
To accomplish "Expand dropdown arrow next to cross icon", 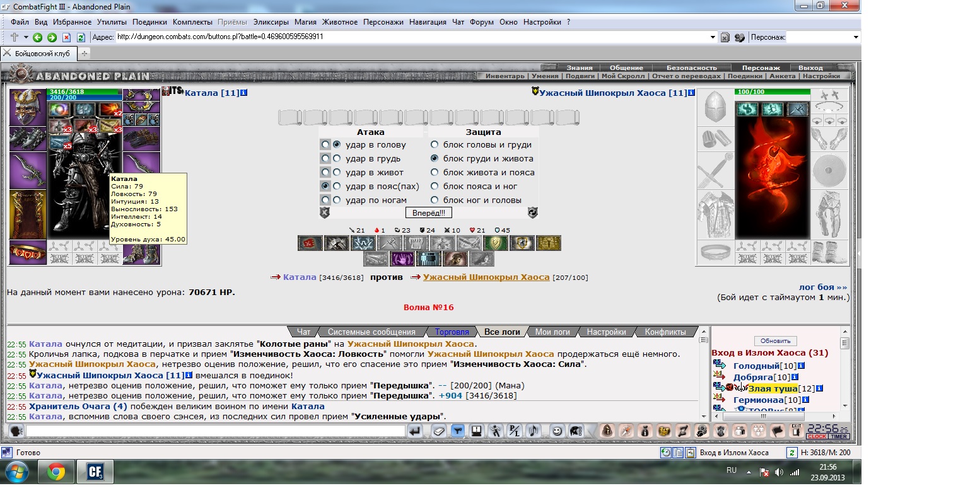I will 26,37.
